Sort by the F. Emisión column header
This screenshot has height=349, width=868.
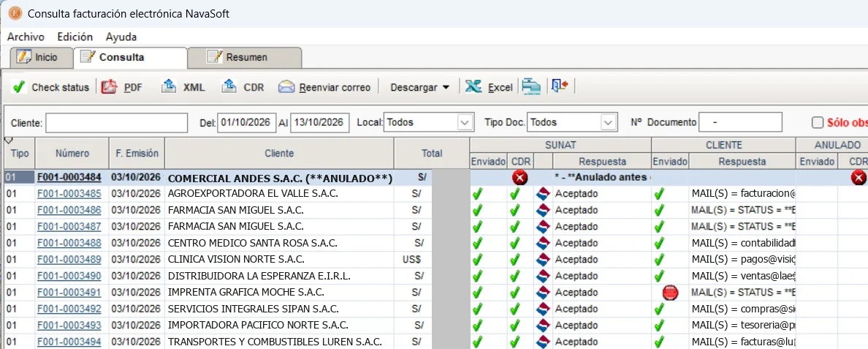tap(137, 154)
